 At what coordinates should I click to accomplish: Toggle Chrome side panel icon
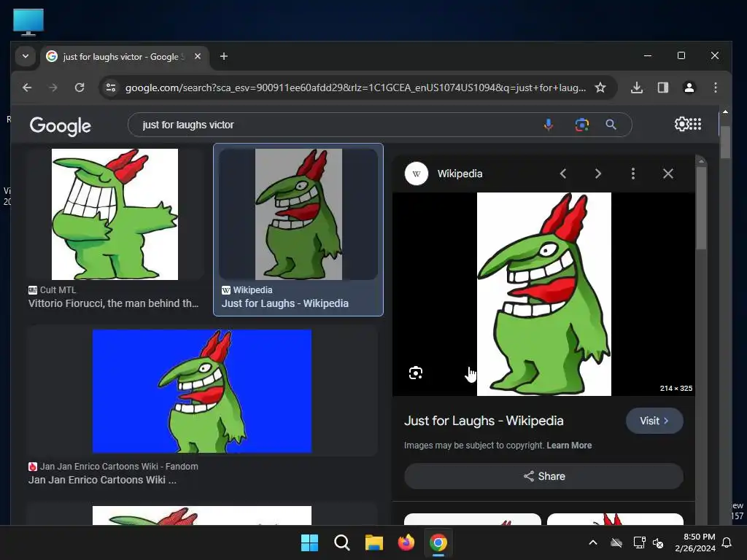click(662, 87)
